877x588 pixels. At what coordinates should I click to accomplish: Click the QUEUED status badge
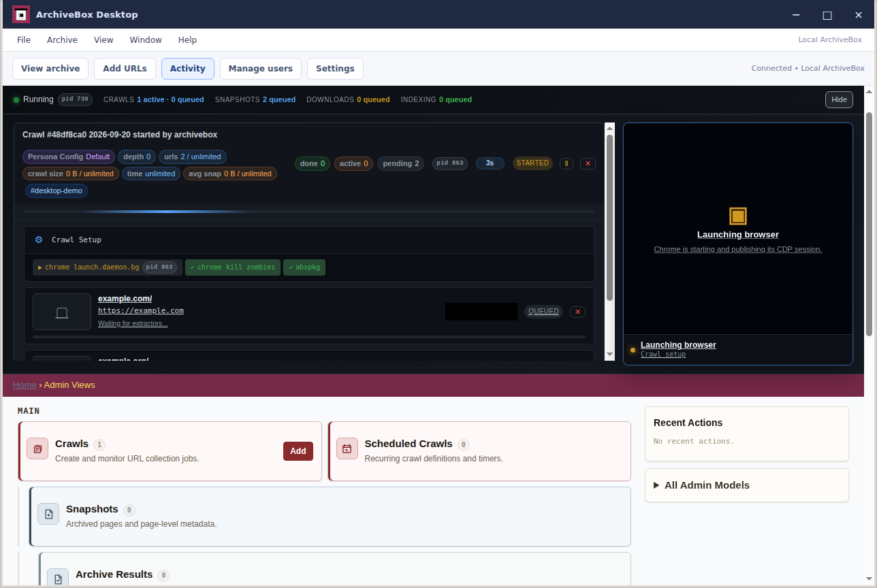[x=543, y=312]
